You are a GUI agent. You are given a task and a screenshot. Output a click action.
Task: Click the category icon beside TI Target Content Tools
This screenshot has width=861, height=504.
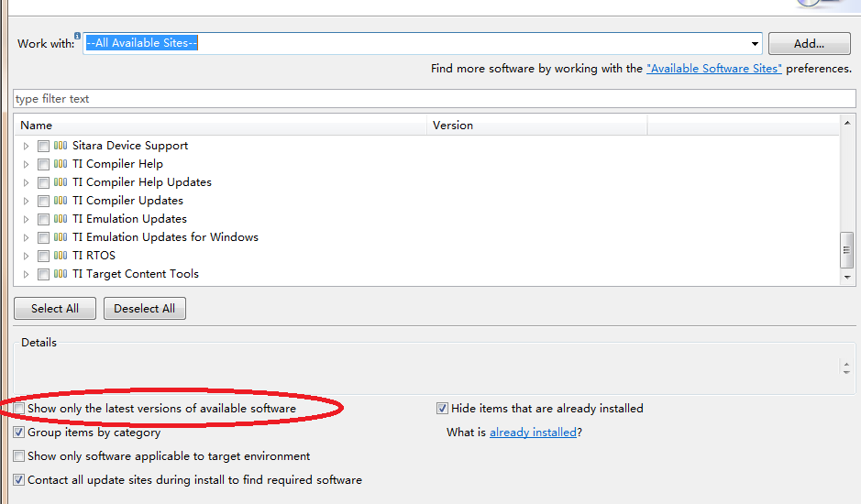pos(61,274)
